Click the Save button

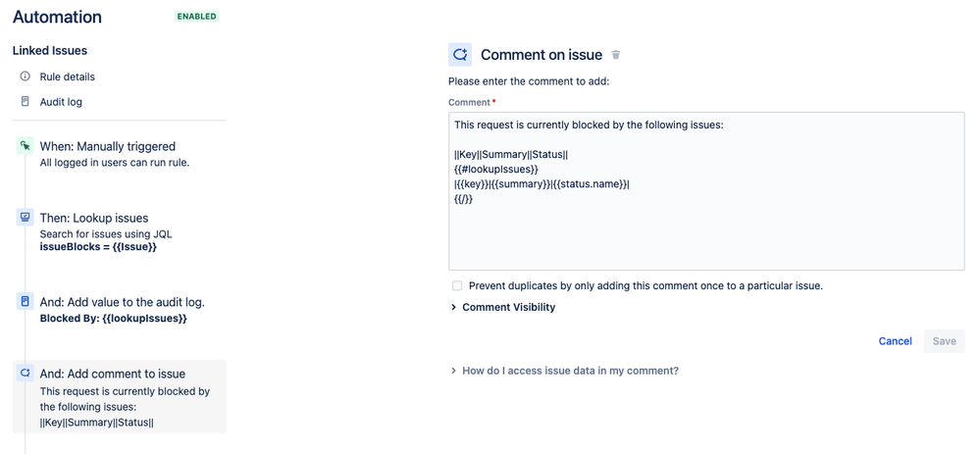click(x=945, y=341)
